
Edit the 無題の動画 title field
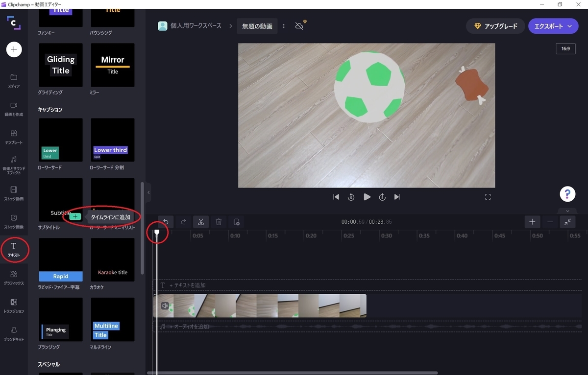coord(257,26)
